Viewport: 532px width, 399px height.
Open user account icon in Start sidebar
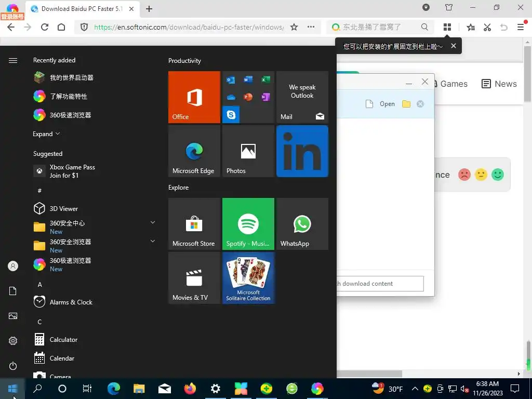[13, 266]
